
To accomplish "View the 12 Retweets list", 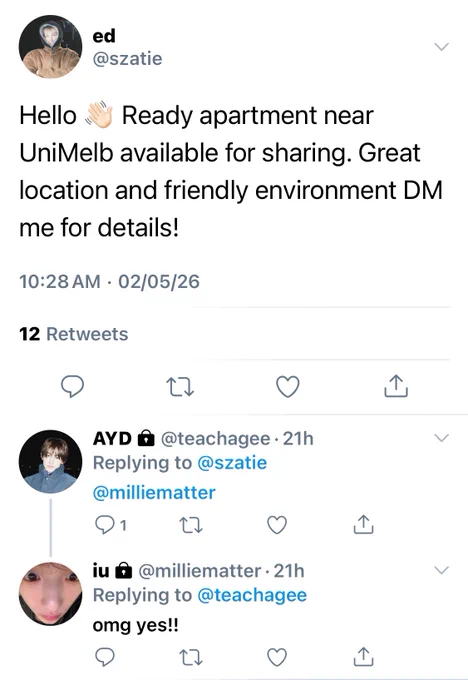I will click(x=74, y=334).
